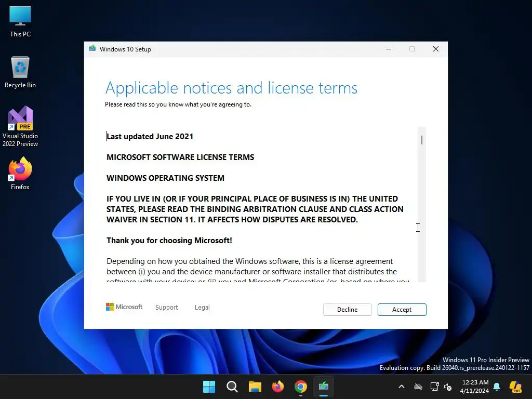Viewport: 532px width, 399px height.
Task: Click the muted volume tray icon
Action: point(448,387)
